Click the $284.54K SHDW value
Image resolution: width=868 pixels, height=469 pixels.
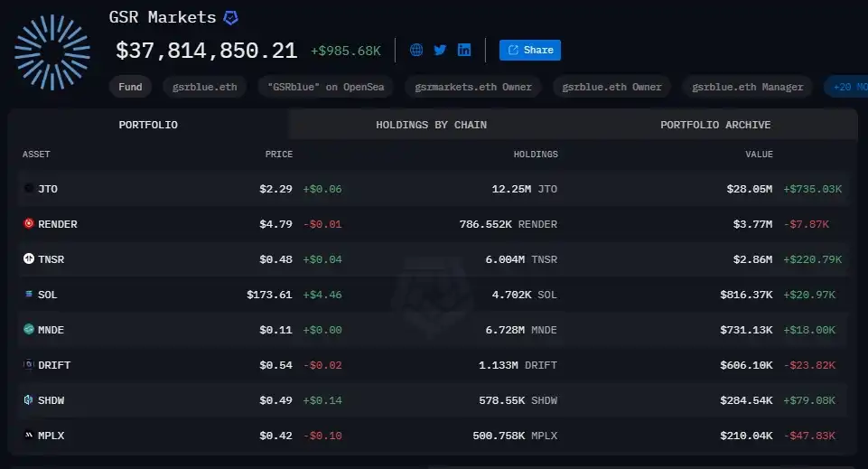(x=746, y=399)
